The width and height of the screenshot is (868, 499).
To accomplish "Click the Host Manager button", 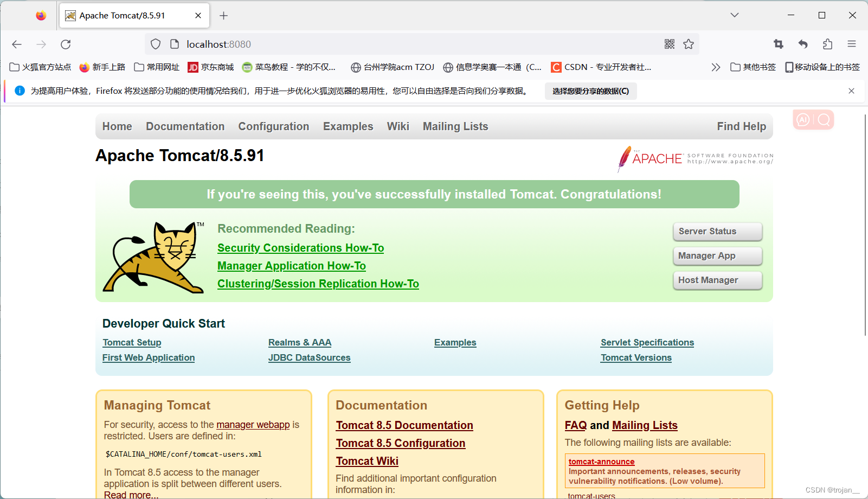I will (x=717, y=280).
